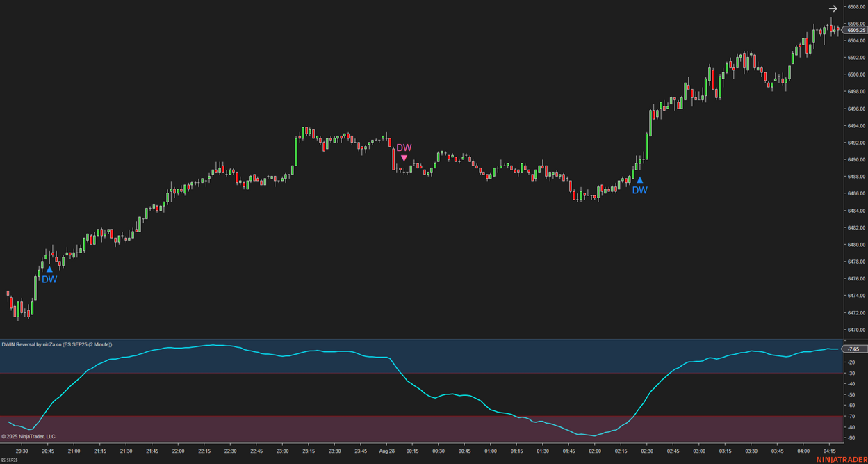868x464 pixels.
Task: Click the NinjaTrader logo in bottom corner
Action: tap(841, 459)
